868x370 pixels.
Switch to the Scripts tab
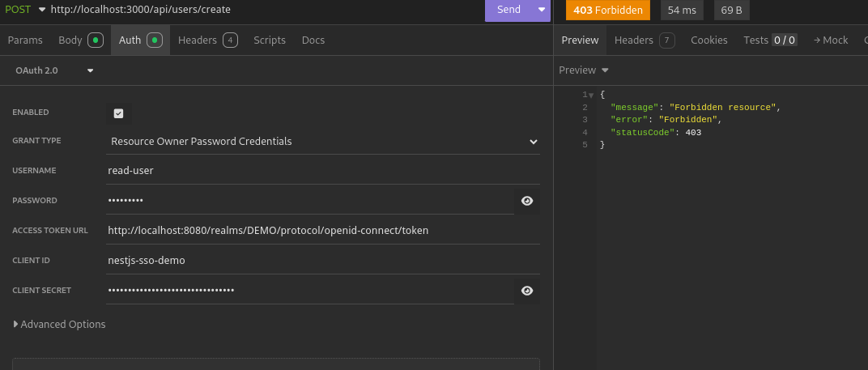(x=270, y=40)
